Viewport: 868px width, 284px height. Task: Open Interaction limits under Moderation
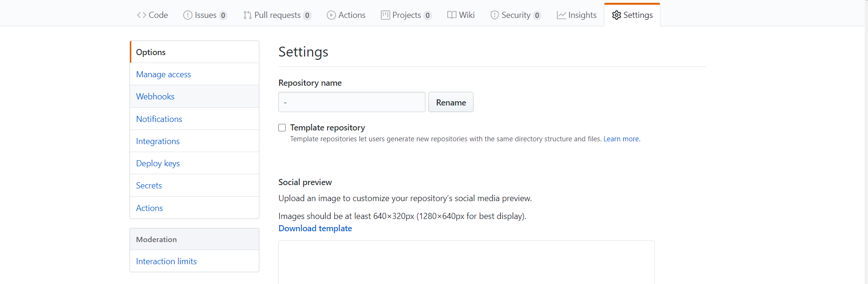tap(166, 261)
